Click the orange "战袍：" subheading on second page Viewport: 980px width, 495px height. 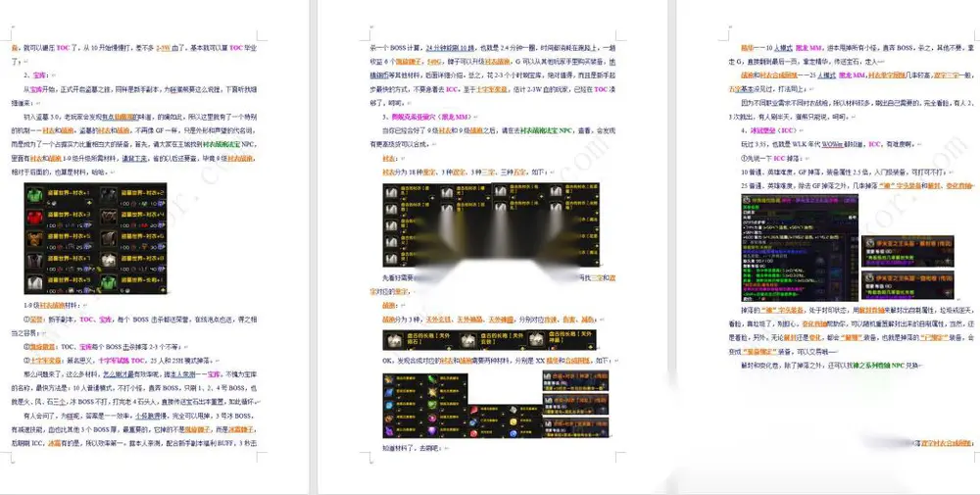click(390, 306)
